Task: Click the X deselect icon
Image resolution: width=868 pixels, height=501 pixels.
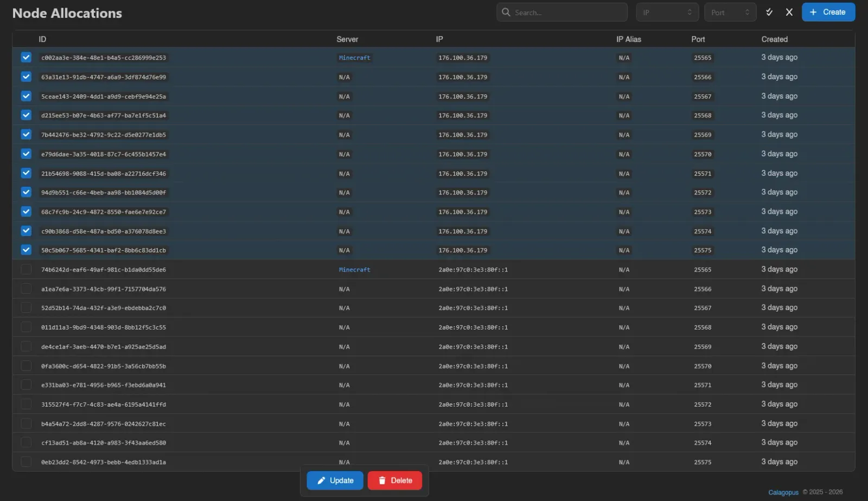Action: 789,12
